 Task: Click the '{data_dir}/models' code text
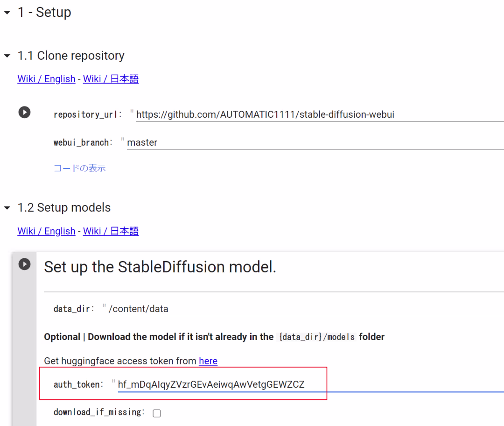pyautogui.click(x=317, y=337)
